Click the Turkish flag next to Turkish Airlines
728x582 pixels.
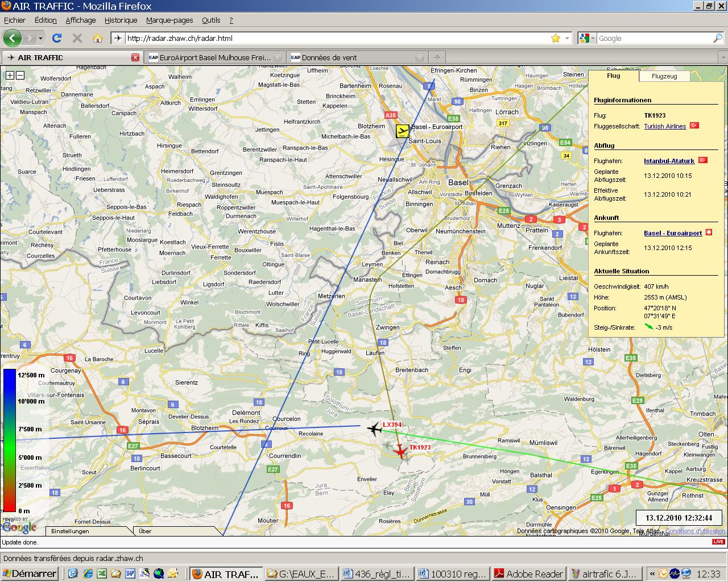coord(694,126)
